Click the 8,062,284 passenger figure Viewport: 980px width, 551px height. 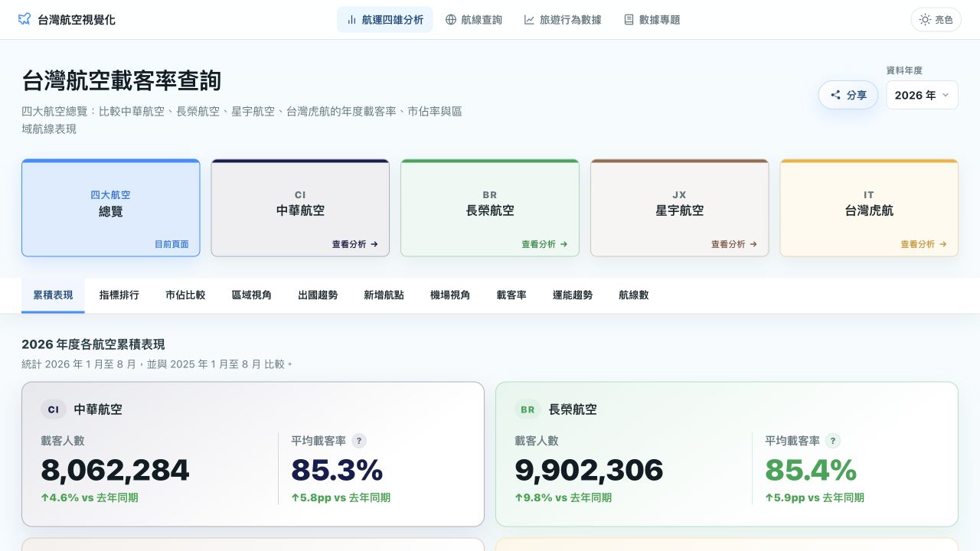point(115,471)
